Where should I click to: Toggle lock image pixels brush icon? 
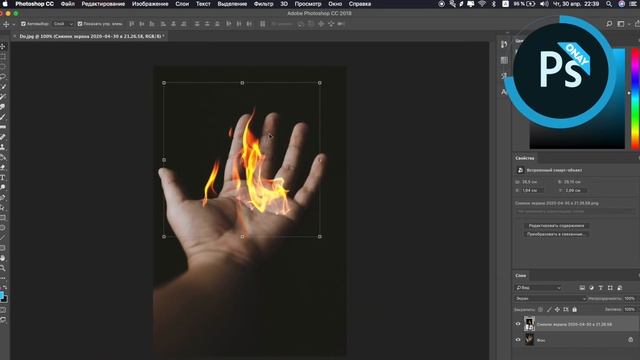549,309
